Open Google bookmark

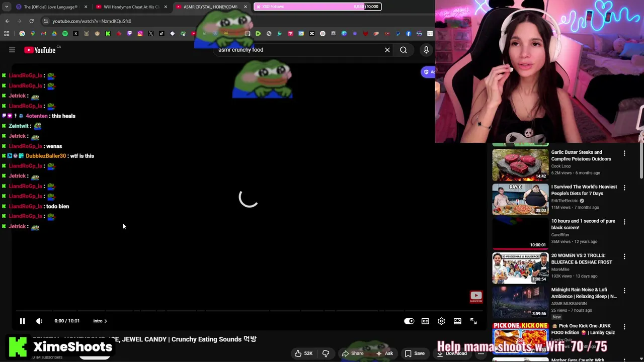(x=22, y=34)
